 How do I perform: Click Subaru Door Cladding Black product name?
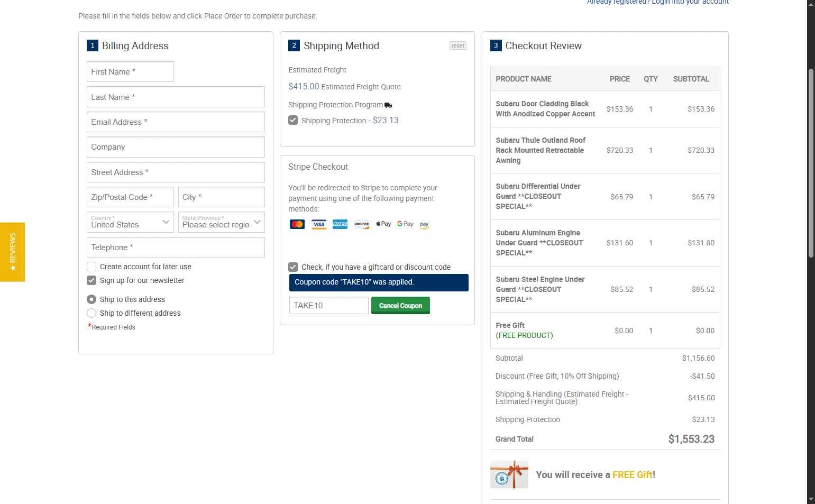tap(545, 109)
